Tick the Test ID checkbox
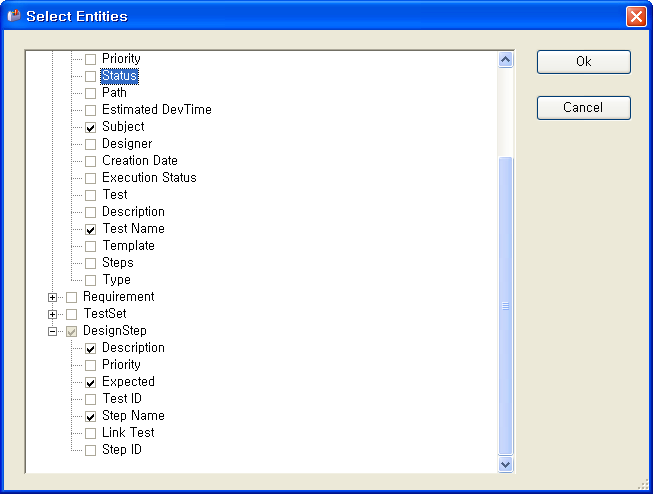 [90, 399]
